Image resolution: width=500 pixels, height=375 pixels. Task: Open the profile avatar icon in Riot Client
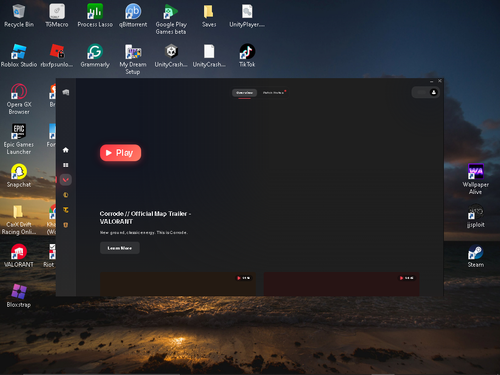pos(434,92)
